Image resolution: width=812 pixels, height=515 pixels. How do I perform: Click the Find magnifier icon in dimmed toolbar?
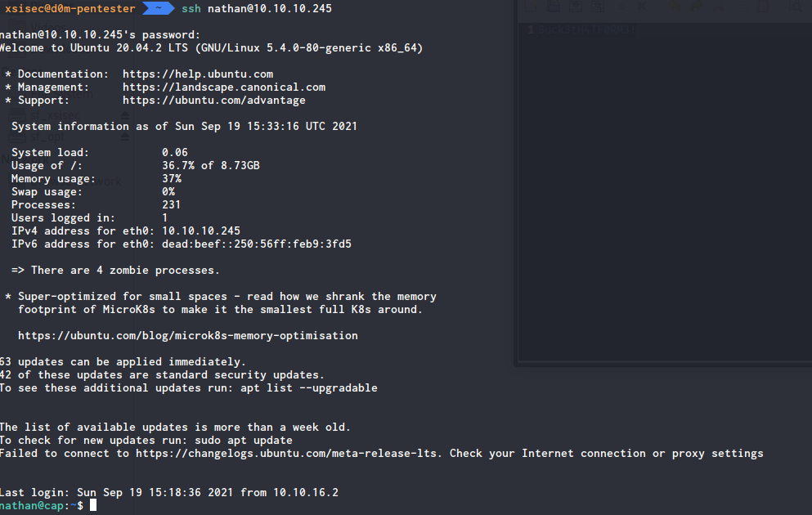[x=796, y=7]
